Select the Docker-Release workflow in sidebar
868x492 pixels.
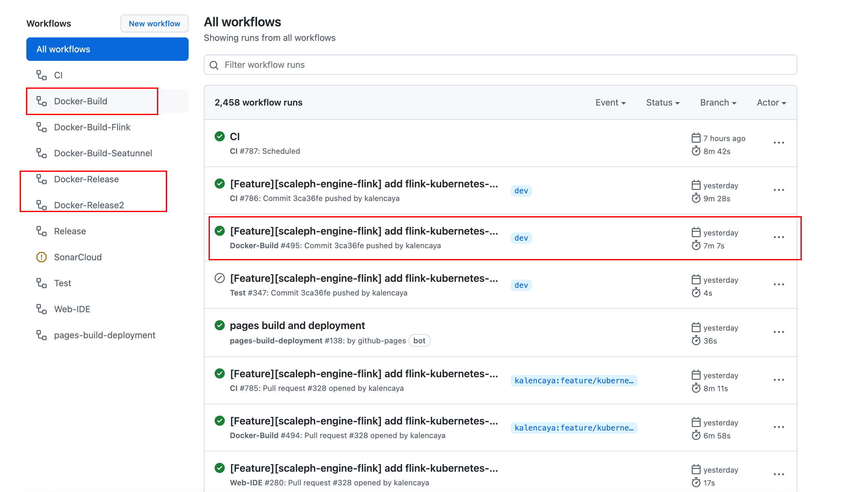pos(87,179)
